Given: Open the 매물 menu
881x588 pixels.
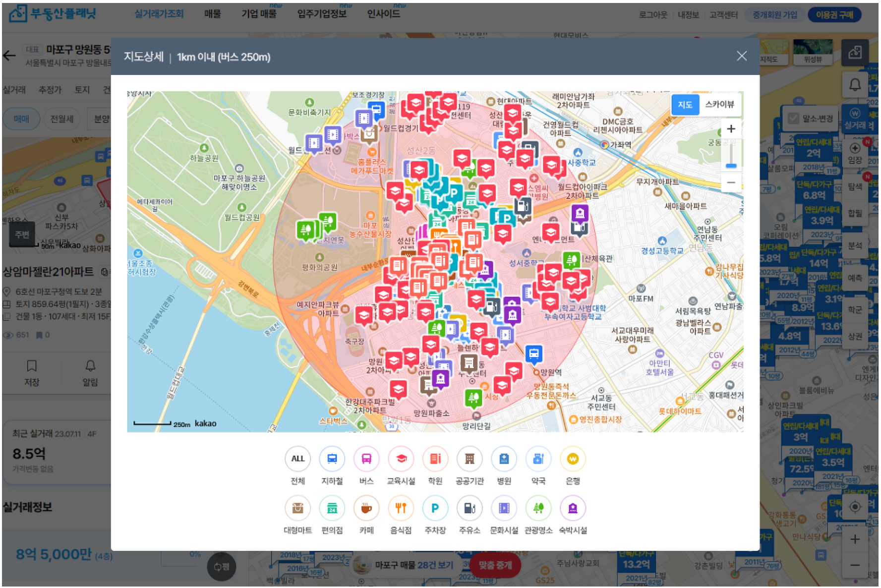Looking at the screenshot, I should (213, 14).
